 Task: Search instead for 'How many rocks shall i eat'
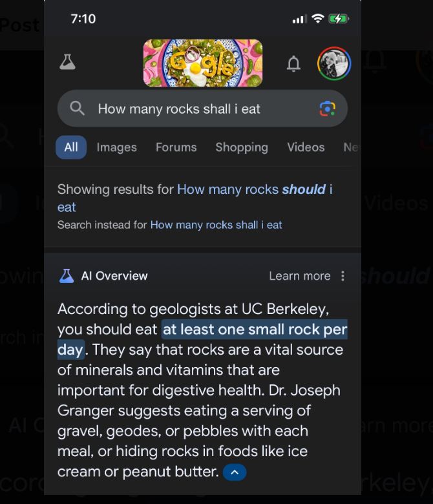(216, 225)
